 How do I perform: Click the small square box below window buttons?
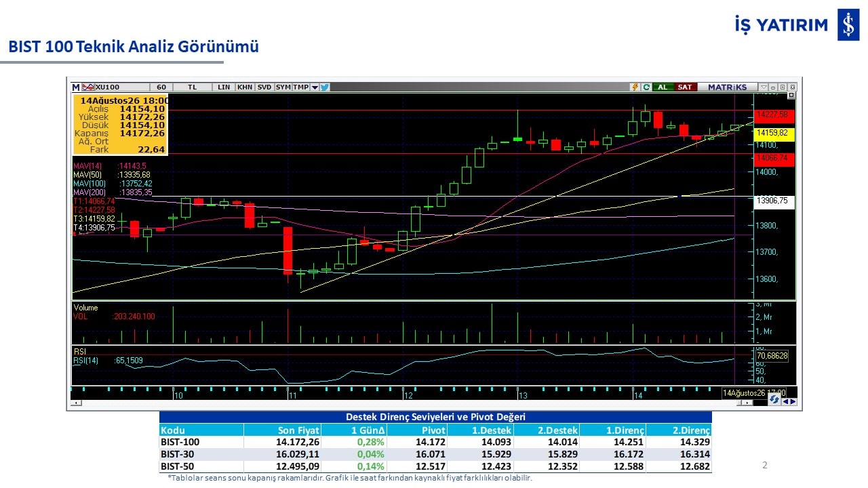click(791, 96)
